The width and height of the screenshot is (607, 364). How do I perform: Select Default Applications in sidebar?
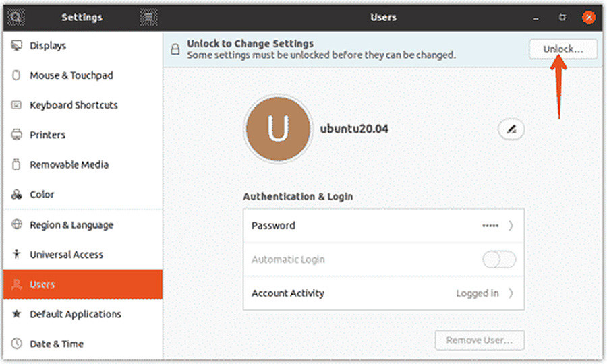[x=75, y=314]
